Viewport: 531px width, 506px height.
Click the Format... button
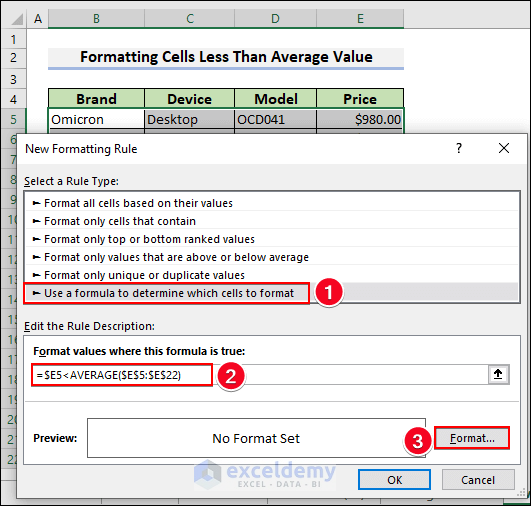coord(472,438)
